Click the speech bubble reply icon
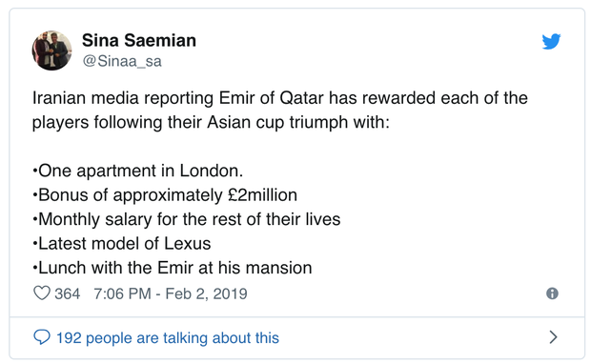Screen dimensions: 591x364 [x=41, y=337]
